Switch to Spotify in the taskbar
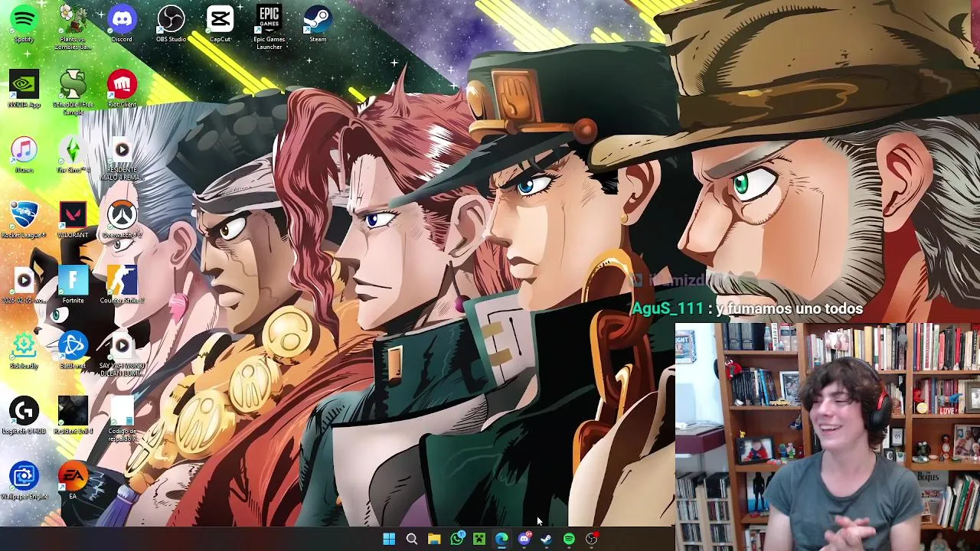The height and width of the screenshot is (551, 980). tap(569, 540)
